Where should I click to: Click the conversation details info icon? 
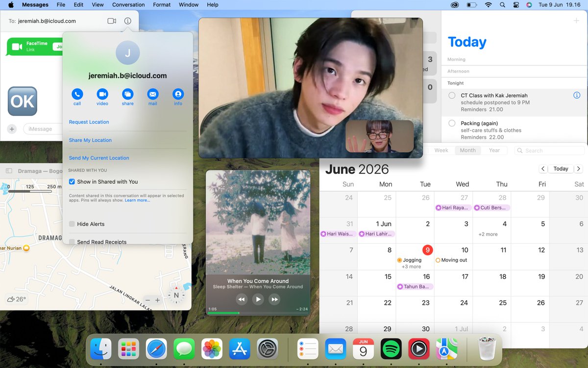[x=128, y=21]
